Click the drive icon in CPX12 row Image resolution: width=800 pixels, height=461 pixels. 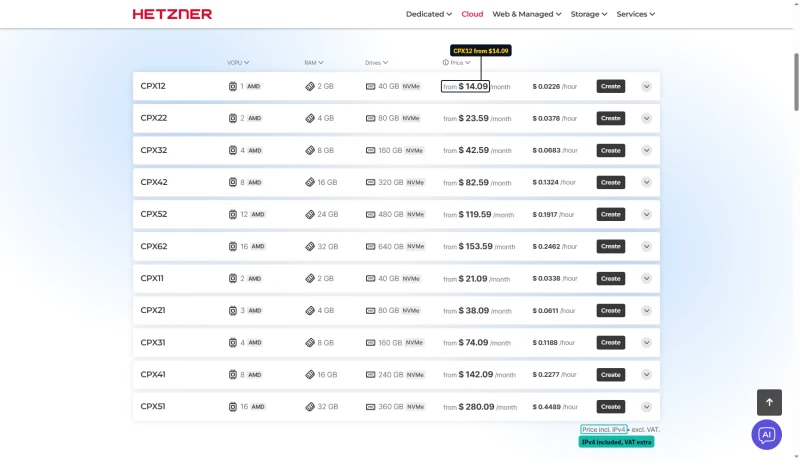tap(370, 86)
